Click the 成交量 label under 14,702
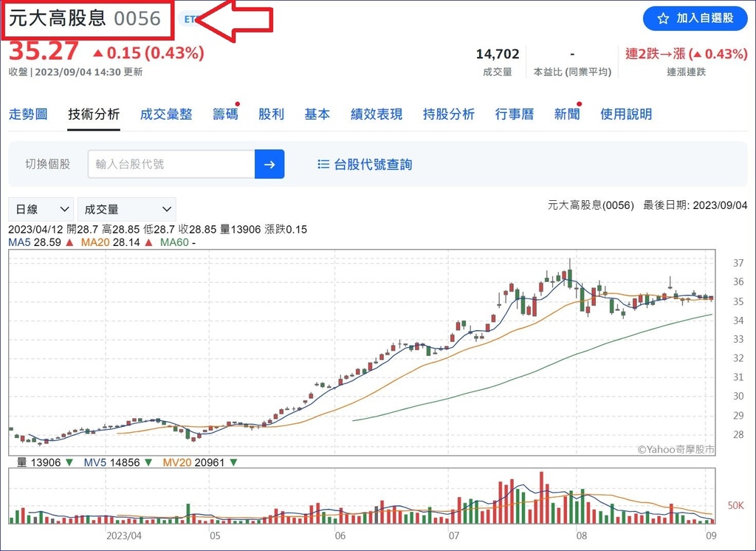756x551 pixels. click(x=498, y=72)
